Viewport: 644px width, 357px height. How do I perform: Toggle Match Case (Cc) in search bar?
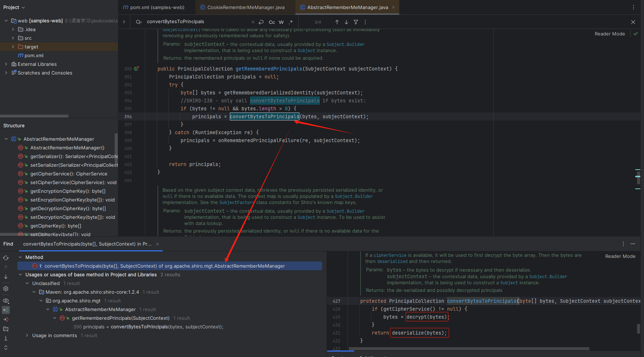[x=272, y=22]
